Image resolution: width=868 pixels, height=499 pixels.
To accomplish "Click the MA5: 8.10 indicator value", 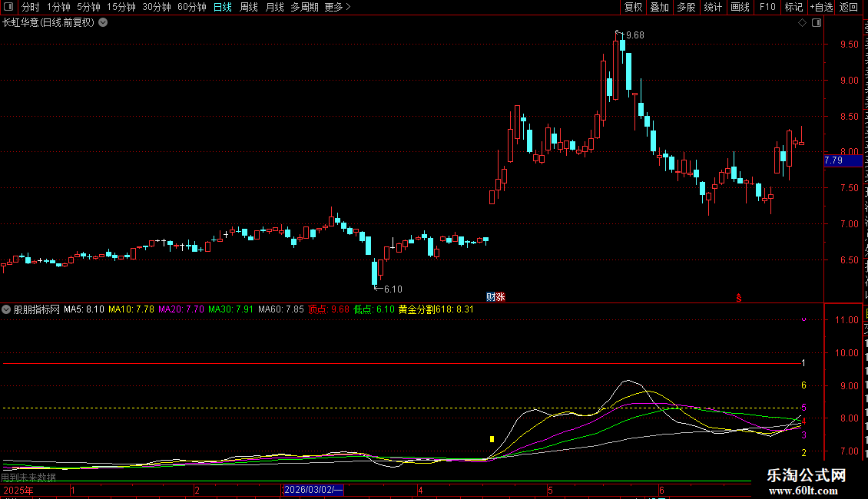I will click(x=84, y=309).
